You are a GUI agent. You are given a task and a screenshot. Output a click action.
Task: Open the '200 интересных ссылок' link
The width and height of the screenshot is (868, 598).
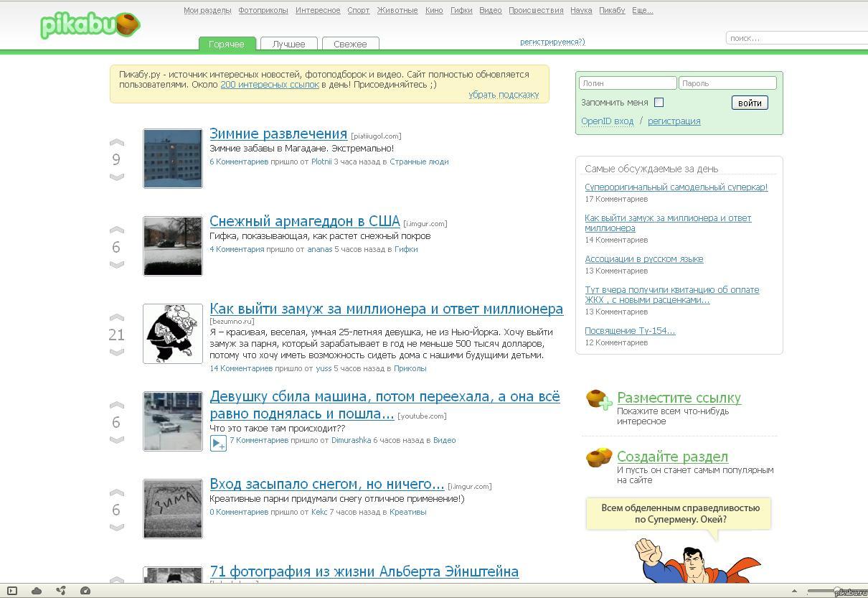coord(270,84)
